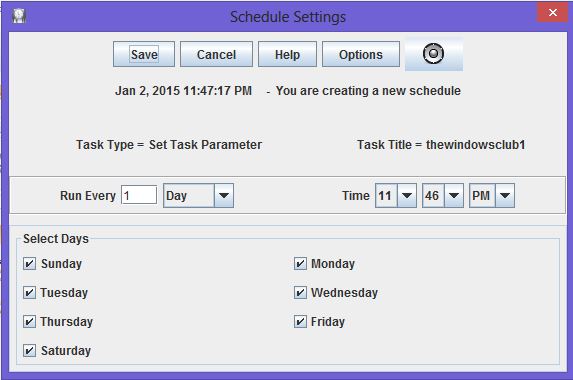The image size is (573, 380).
Task: Open the minutes dropdown showing 46
Action: coord(443,195)
